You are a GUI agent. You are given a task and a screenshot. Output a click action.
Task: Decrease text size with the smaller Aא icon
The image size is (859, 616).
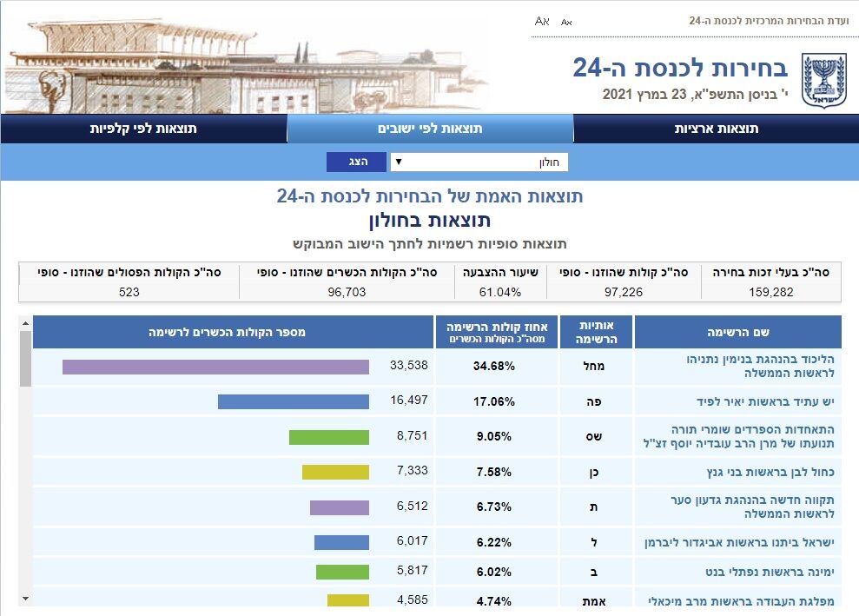click(566, 21)
